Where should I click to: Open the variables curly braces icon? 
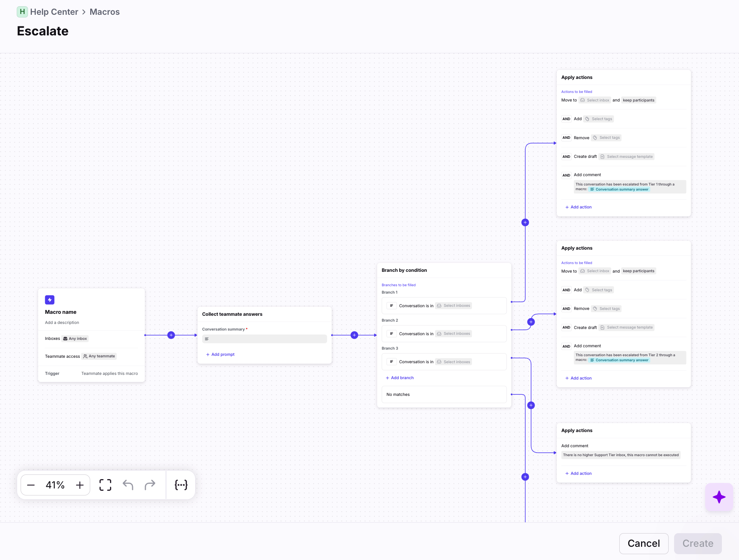[x=181, y=485]
